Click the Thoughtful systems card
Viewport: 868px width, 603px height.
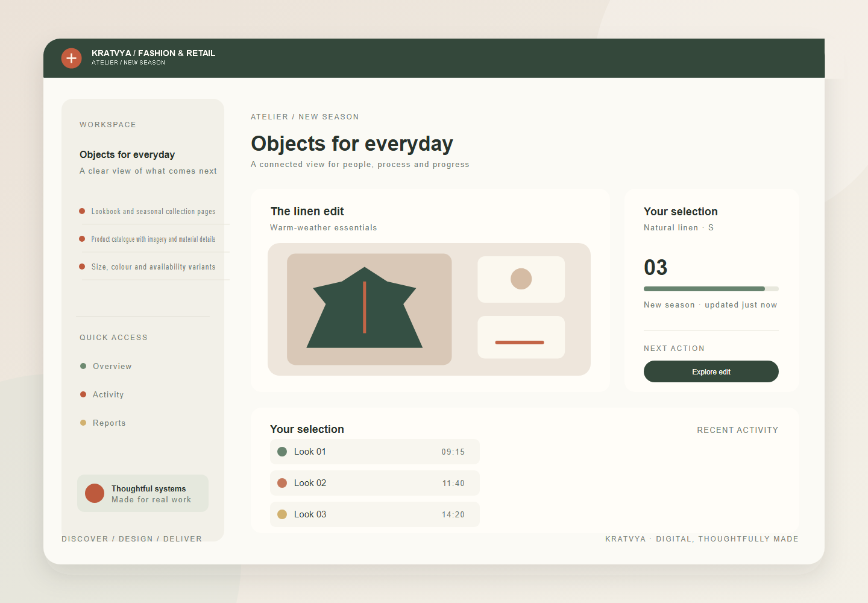point(143,493)
